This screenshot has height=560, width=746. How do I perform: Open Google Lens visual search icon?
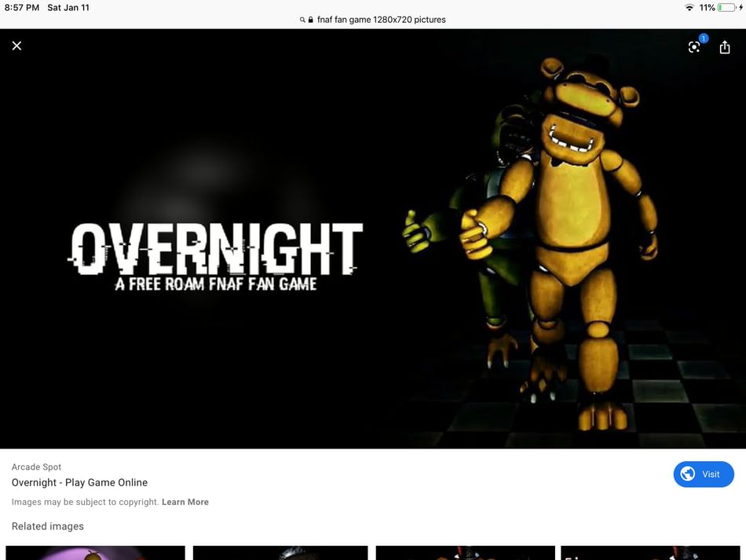tap(694, 46)
